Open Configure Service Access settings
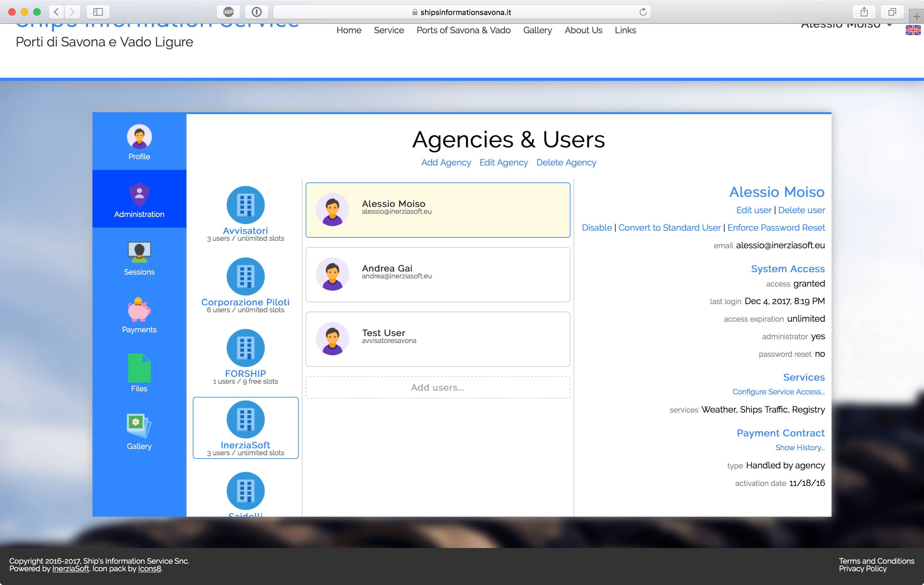The height and width of the screenshot is (585, 924). [779, 392]
